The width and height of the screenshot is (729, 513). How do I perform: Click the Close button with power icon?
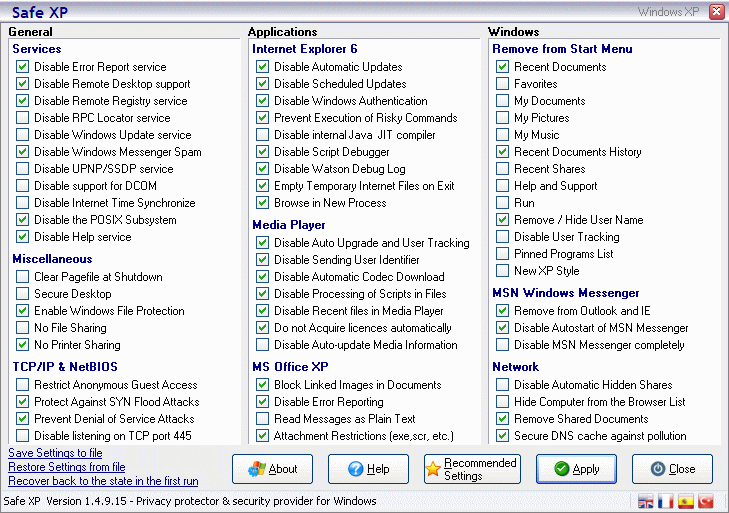click(x=672, y=469)
